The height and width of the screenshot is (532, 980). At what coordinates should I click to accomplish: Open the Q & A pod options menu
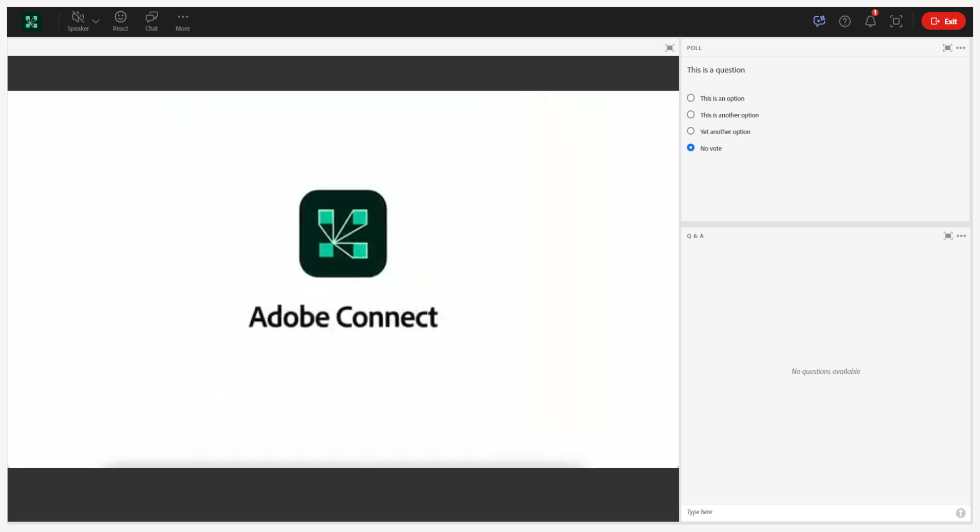click(962, 236)
